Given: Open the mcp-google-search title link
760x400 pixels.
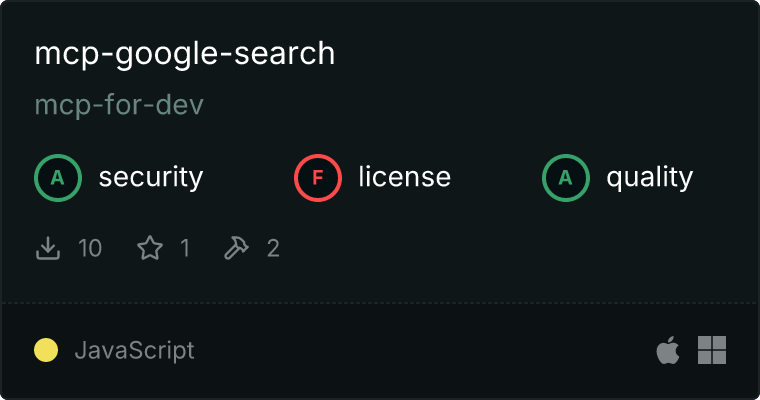Looking at the screenshot, I should click(185, 54).
